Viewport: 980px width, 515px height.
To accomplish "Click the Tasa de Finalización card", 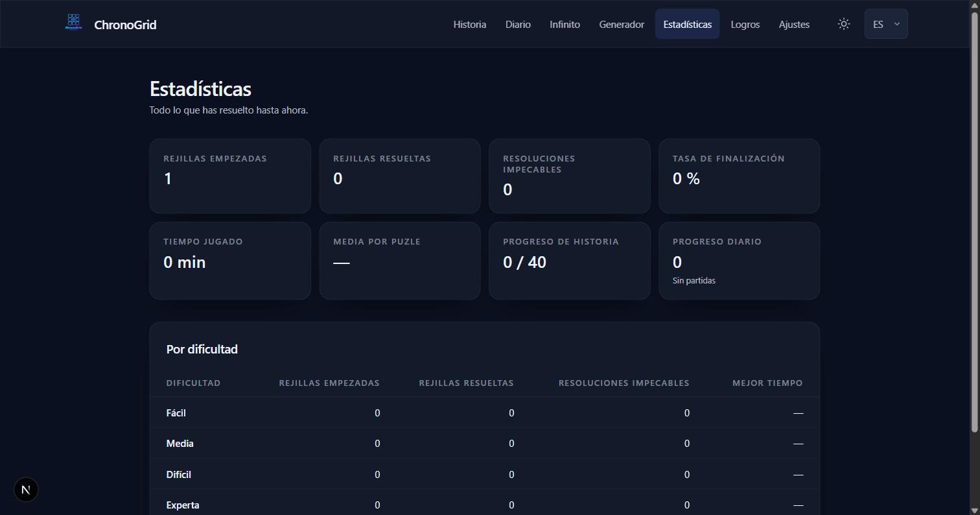I will (x=739, y=176).
